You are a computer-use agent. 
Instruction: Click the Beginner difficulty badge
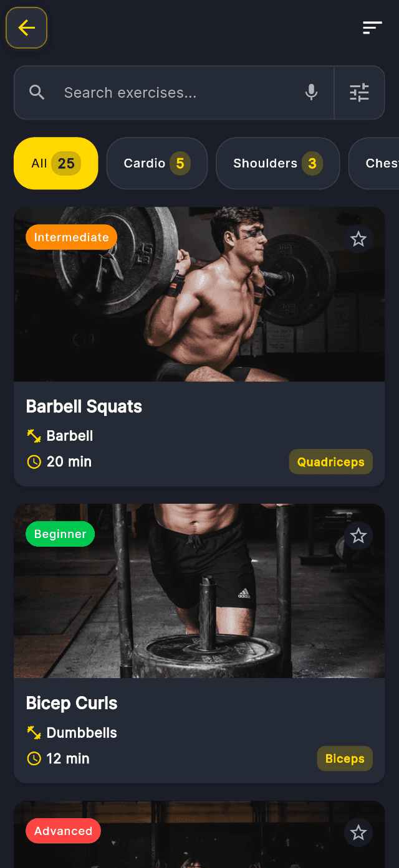(x=60, y=534)
